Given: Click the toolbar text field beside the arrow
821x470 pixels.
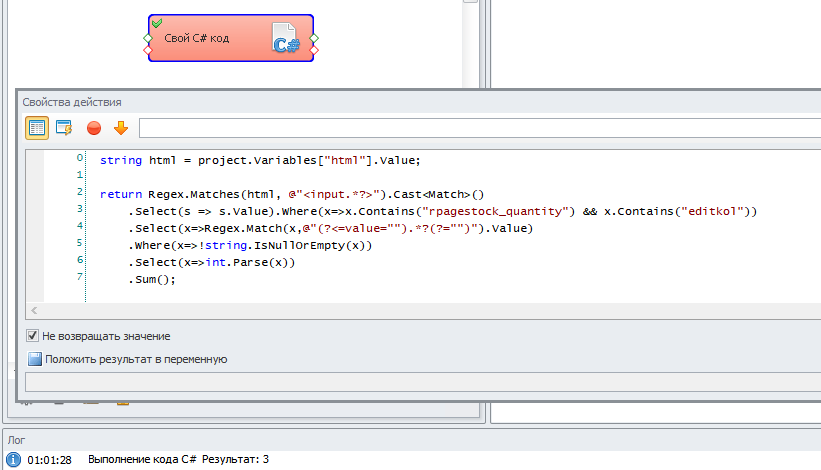Looking at the screenshot, I should 480,128.
